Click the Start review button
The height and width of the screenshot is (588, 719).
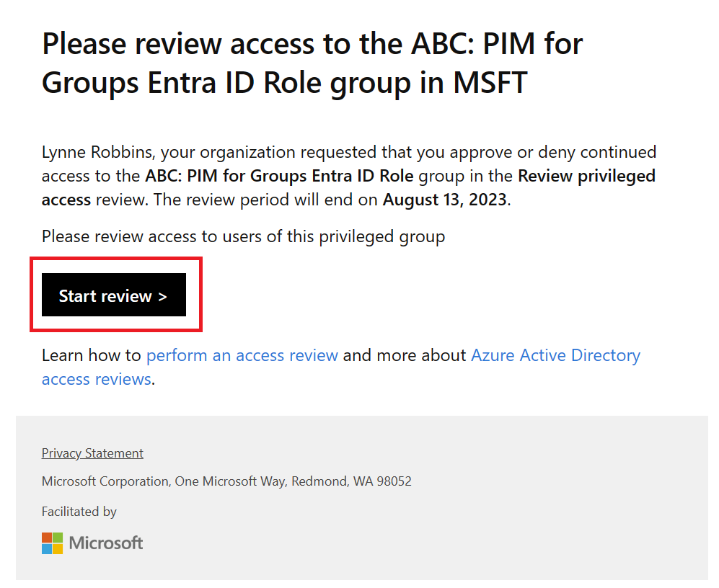coord(113,295)
